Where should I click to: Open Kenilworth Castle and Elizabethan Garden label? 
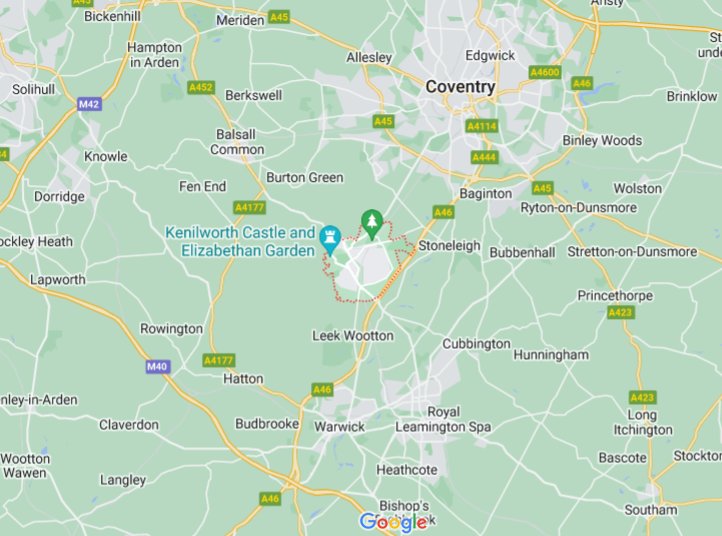[x=240, y=241]
